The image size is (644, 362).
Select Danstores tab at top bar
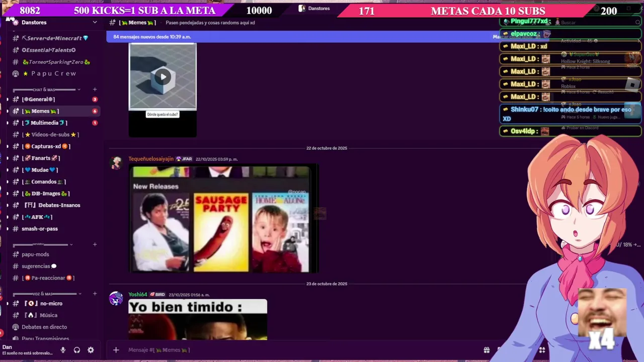314,9
